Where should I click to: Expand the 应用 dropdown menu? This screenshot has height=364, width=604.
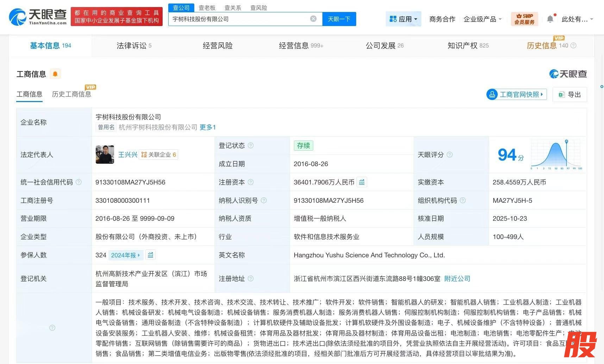(403, 19)
